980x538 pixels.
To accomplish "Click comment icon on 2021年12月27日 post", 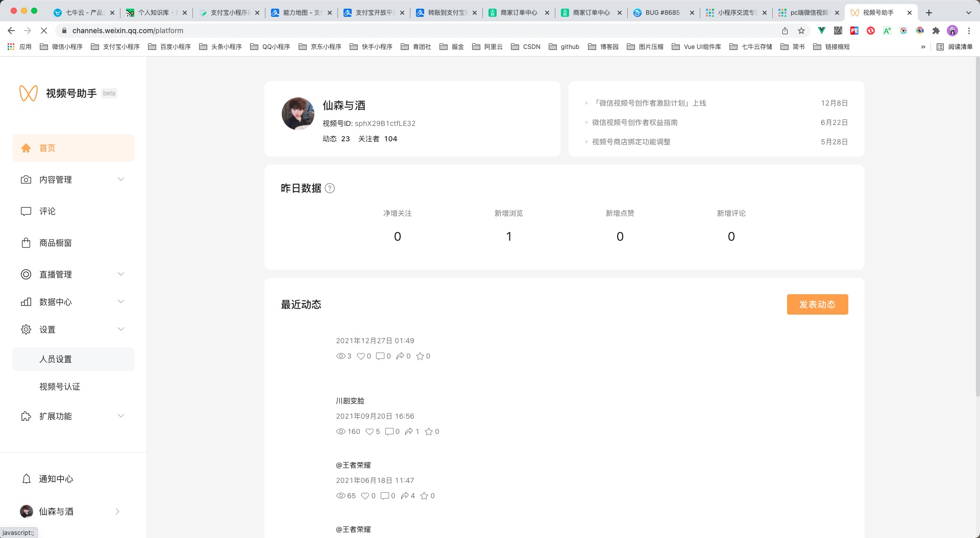I will click(380, 356).
